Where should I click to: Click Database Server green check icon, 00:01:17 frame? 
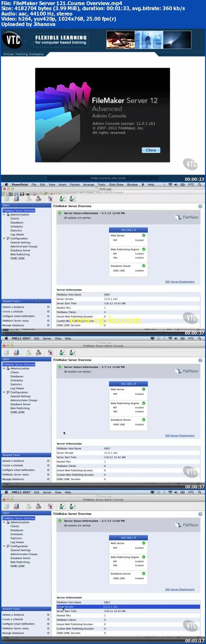point(144,574)
